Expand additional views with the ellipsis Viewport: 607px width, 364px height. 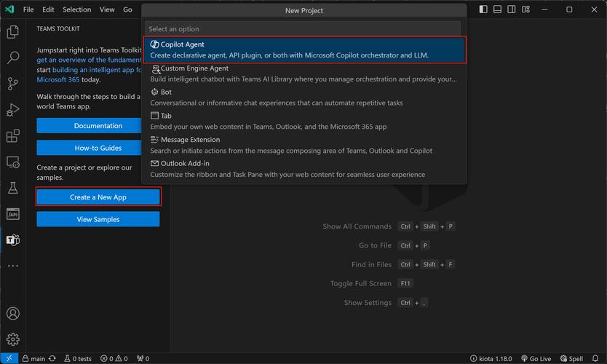coord(12,266)
